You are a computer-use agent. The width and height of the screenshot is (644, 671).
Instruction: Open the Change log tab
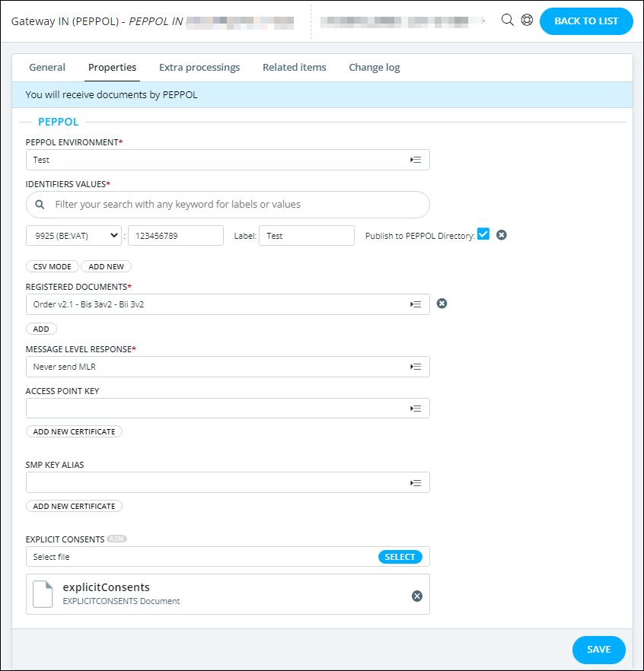pyautogui.click(x=375, y=67)
